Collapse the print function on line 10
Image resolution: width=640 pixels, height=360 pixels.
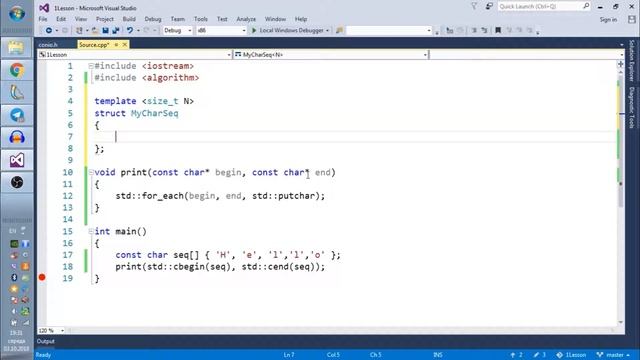pos(91,172)
